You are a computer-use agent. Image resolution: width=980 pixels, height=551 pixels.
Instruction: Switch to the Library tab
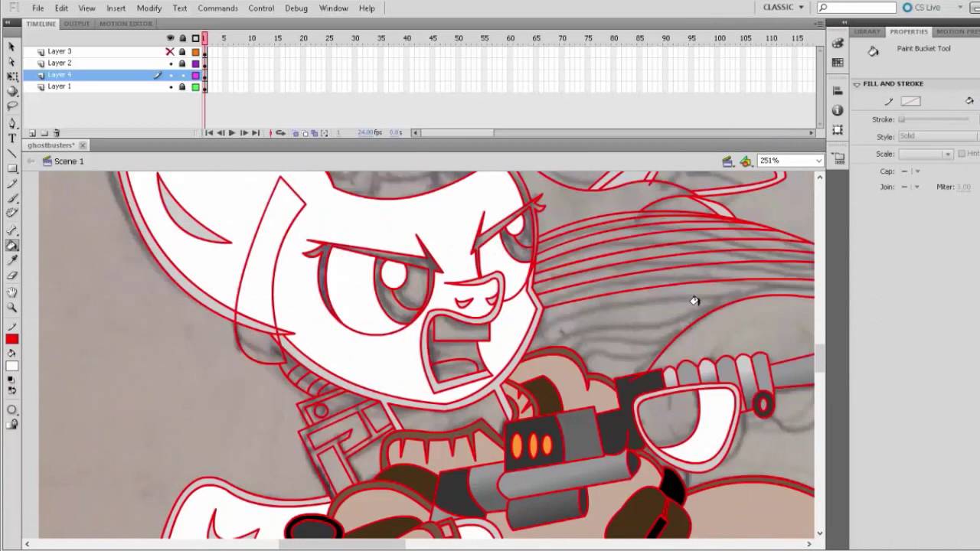coord(867,31)
